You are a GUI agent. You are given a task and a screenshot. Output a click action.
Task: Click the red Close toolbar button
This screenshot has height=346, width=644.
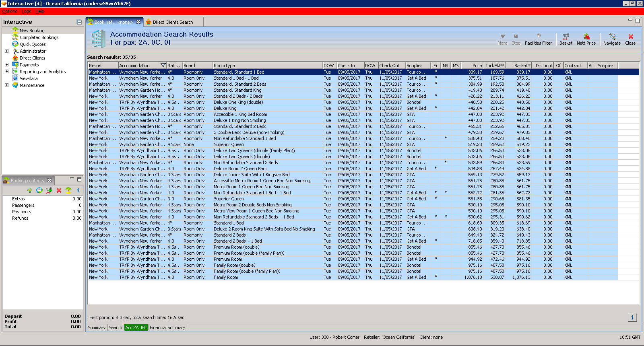click(630, 39)
